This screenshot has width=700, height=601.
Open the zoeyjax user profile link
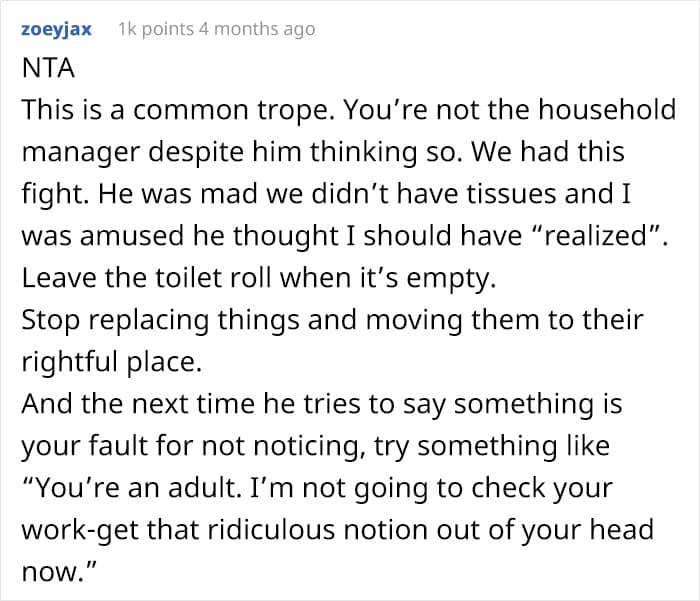[x=56, y=29]
